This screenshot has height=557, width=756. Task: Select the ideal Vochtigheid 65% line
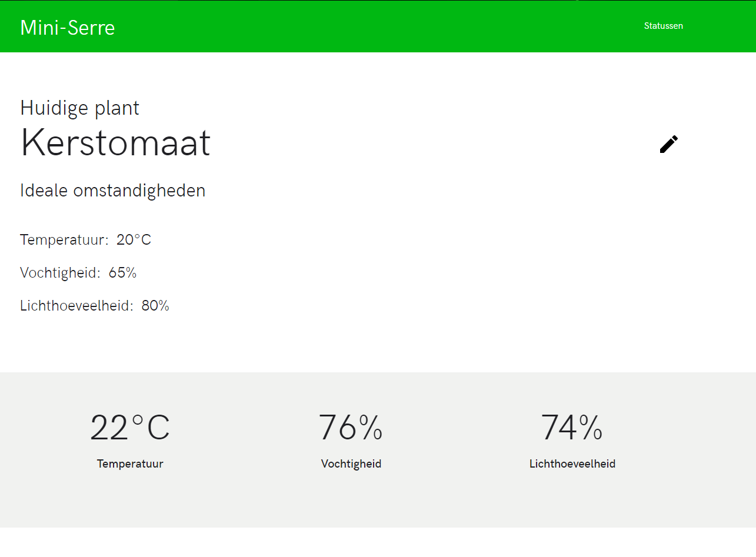[78, 273]
